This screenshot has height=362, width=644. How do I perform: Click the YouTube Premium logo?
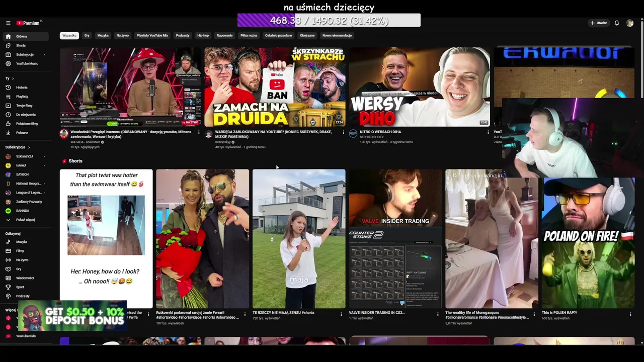tap(29, 23)
